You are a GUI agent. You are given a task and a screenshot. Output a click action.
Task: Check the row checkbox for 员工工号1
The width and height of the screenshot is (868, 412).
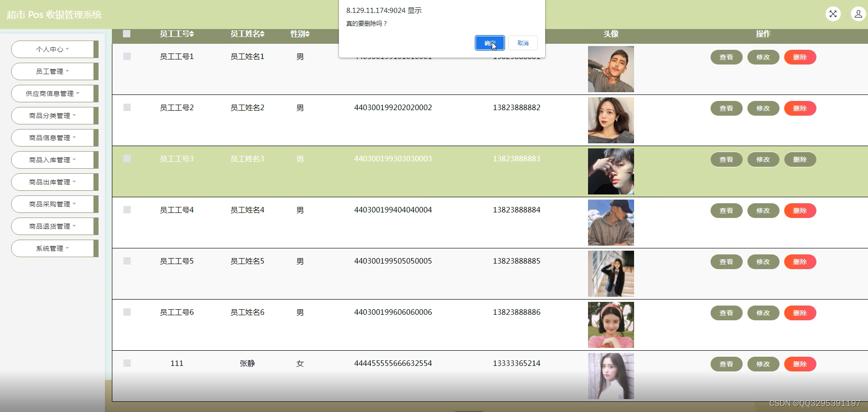click(127, 56)
